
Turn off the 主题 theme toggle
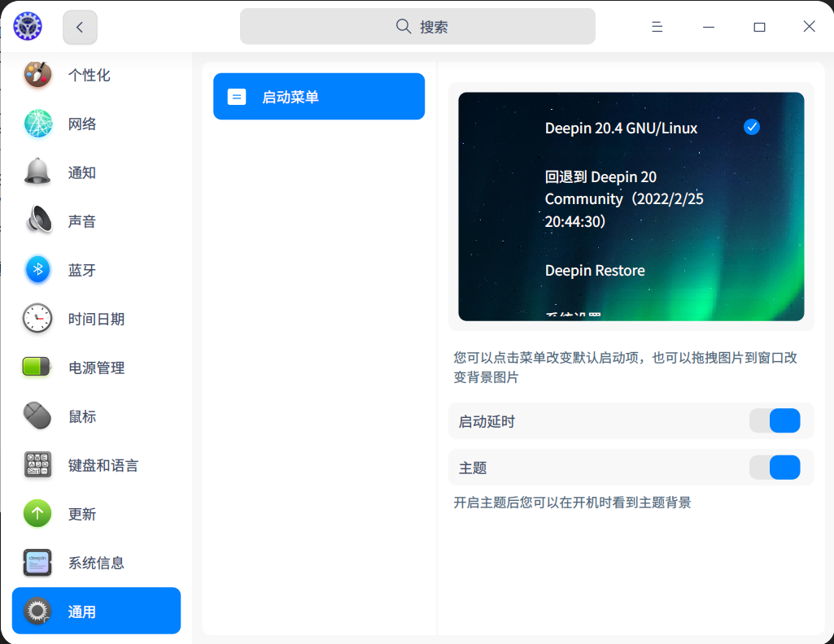(781, 468)
